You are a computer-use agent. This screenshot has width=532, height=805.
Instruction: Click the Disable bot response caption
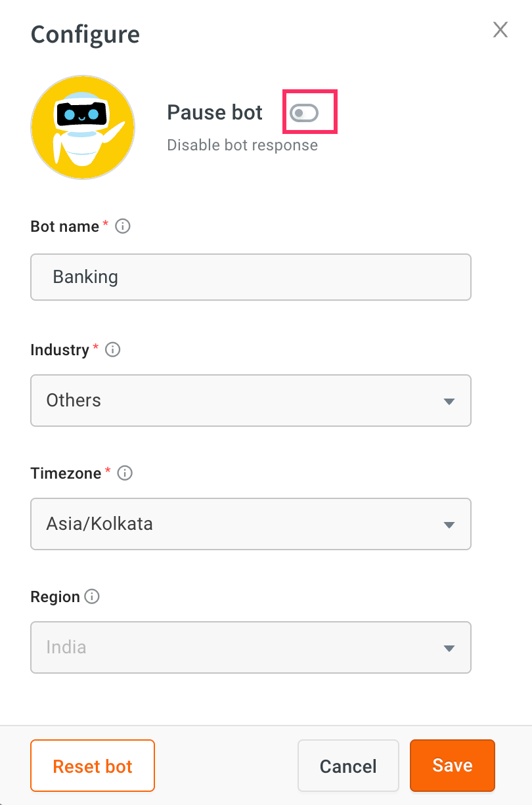242,145
